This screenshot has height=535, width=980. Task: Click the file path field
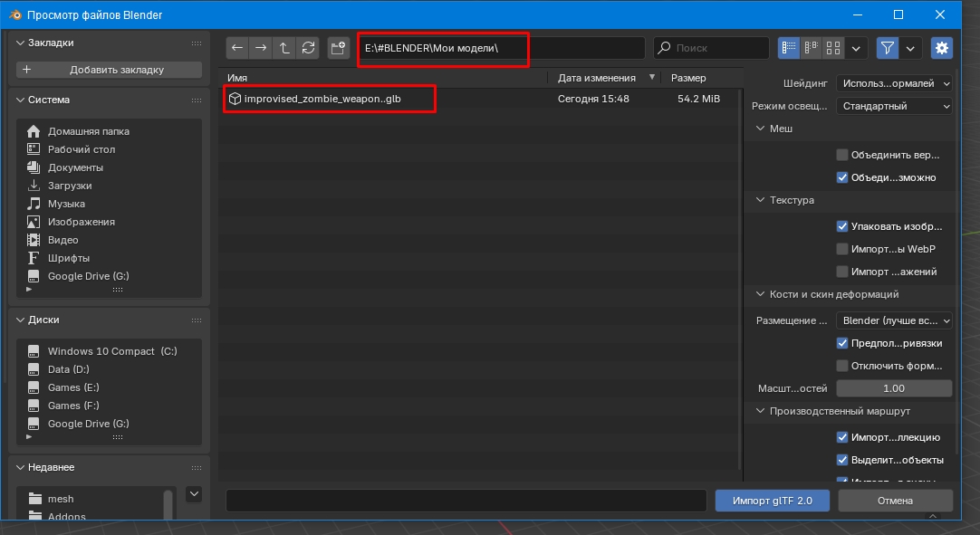point(501,47)
